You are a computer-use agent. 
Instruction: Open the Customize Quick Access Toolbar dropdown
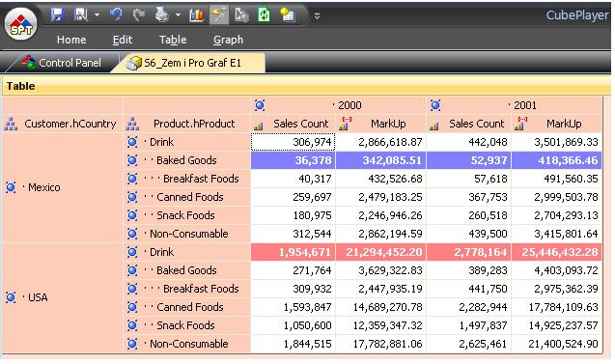pos(317,16)
